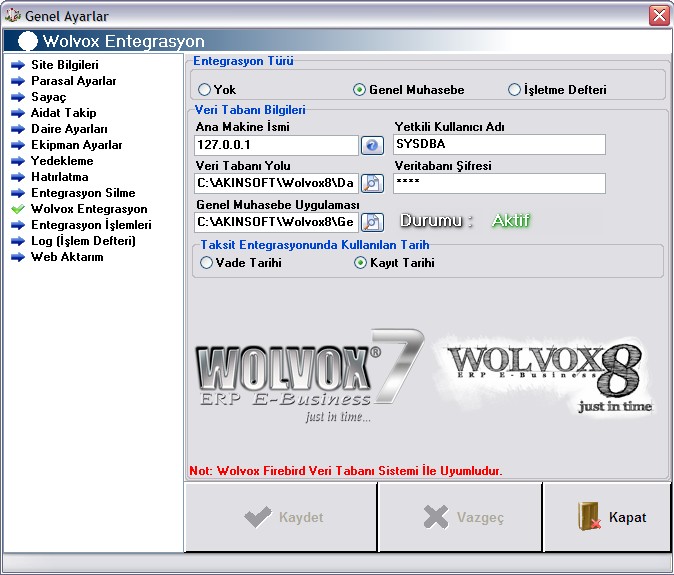This screenshot has width=674, height=575.
Task: Close the Genel Ayarlar window
Action: click(659, 16)
